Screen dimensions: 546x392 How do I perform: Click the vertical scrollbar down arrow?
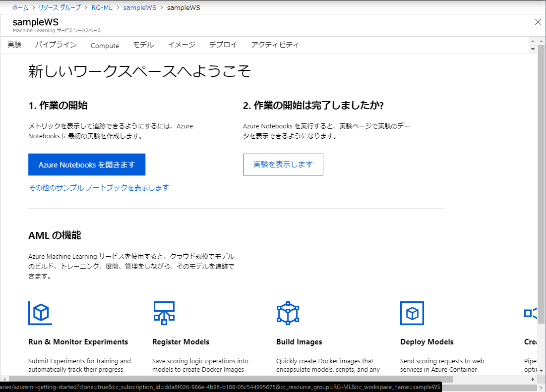(x=541, y=371)
